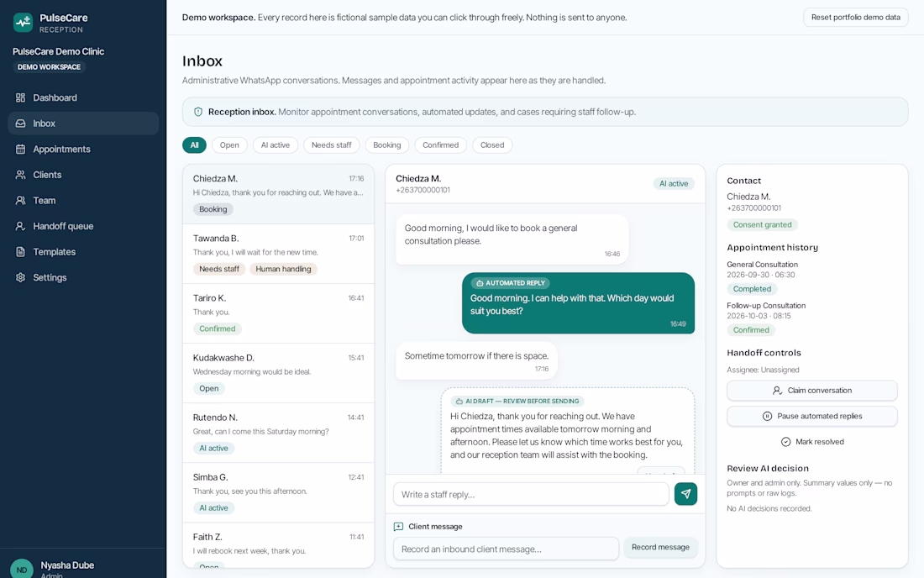924x578 pixels.
Task: Focus the Record an inbound client message field
Action: click(x=507, y=549)
